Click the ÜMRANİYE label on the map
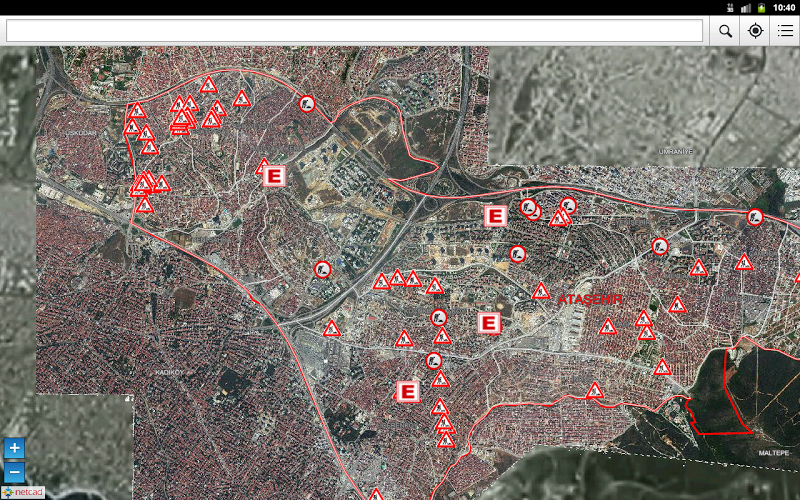This screenshot has height=500, width=800. click(x=675, y=151)
